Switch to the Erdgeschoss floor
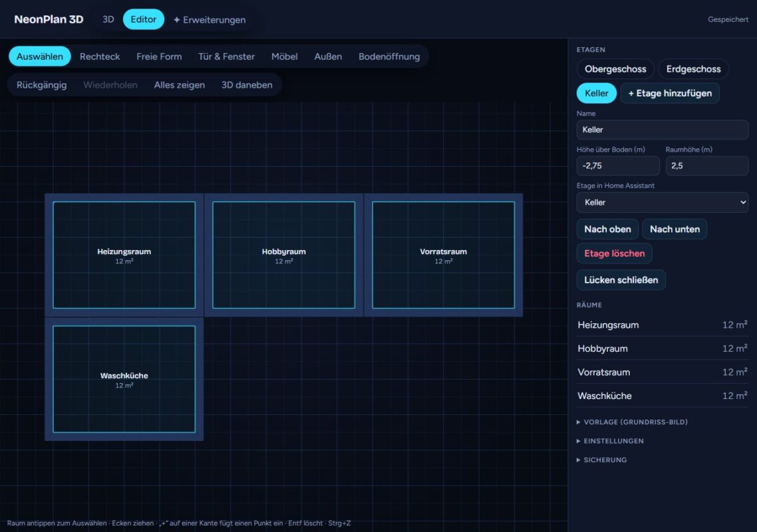The width and height of the screenshot is (757, 532). pos(693,69)
